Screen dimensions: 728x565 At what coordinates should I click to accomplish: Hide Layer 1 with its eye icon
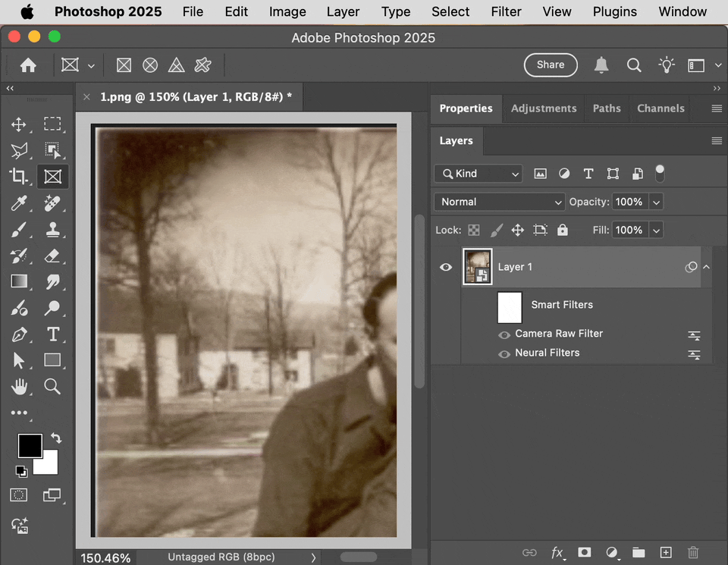(x=446, y=267)
